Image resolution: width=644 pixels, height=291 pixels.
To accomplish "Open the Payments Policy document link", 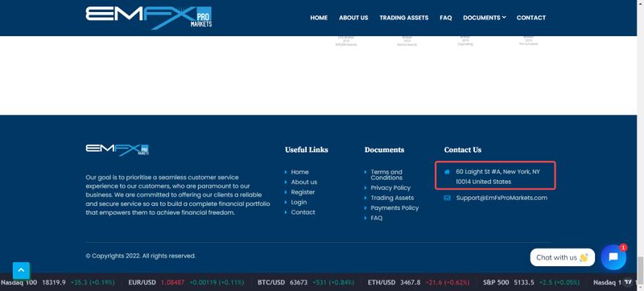I will click(394, 207).
